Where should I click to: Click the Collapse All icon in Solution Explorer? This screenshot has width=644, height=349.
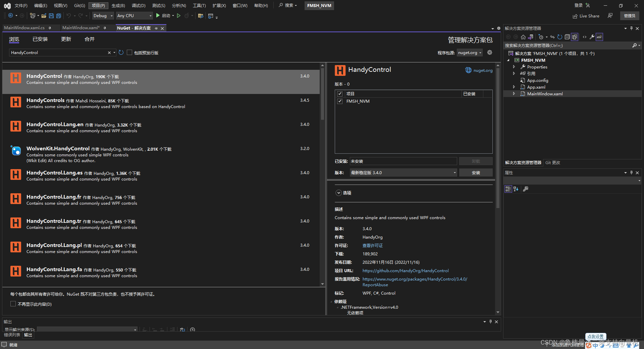coord(567,37)
